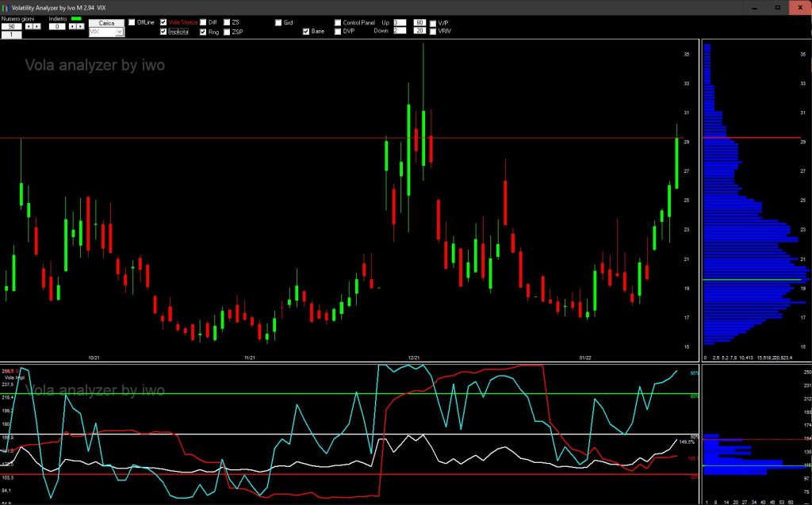
Task: Click the green indicator next to Indietro
Action: [x=76, y=19]
